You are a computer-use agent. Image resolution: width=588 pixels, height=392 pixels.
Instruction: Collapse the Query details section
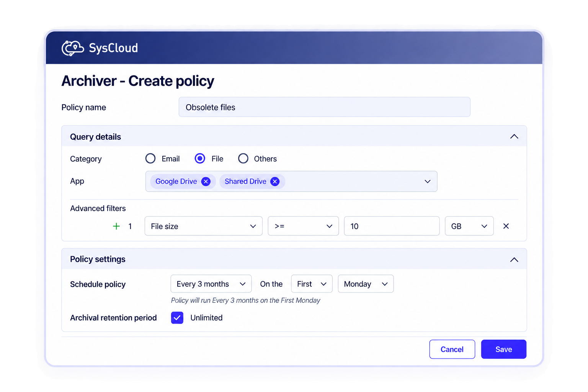point(514,137)
